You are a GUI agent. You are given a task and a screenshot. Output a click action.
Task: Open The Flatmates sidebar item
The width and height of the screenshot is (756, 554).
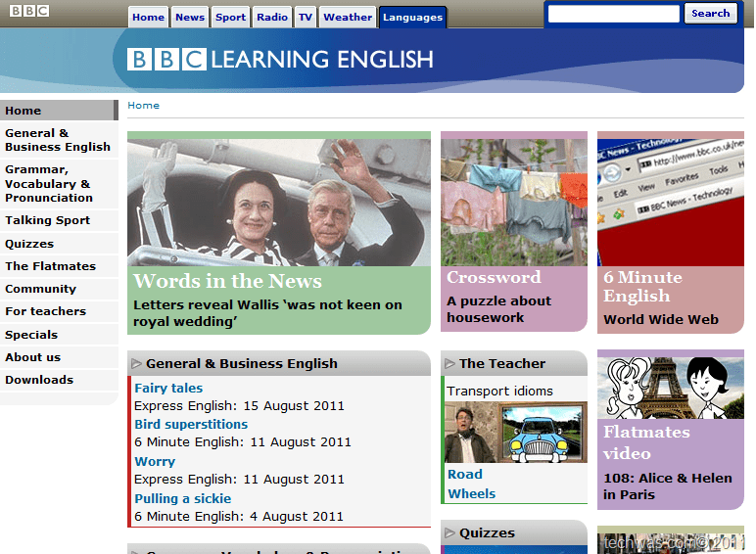(x=59, y=266)
